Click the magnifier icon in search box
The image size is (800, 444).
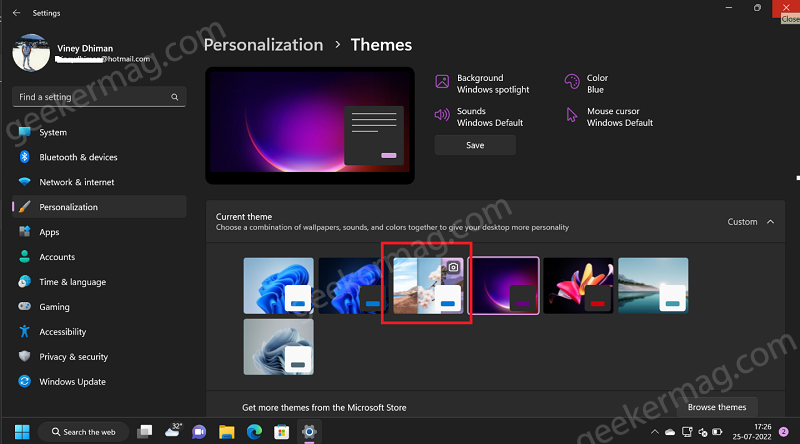174,97
